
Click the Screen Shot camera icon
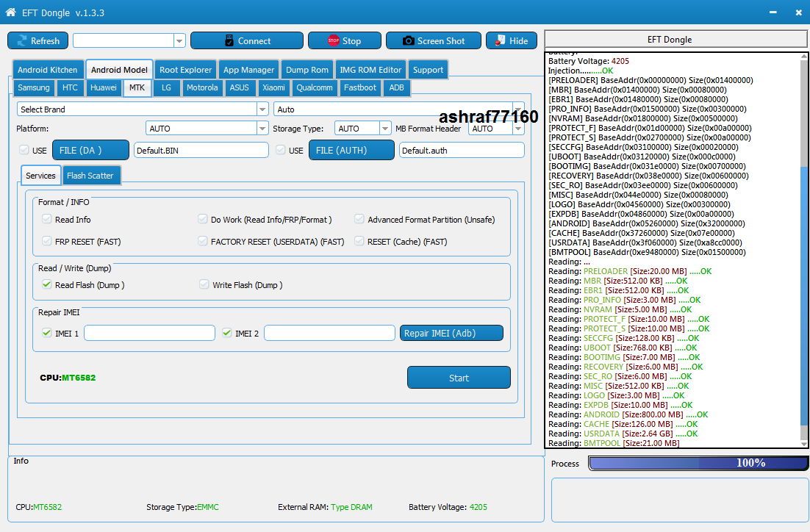tap(408, 41)
